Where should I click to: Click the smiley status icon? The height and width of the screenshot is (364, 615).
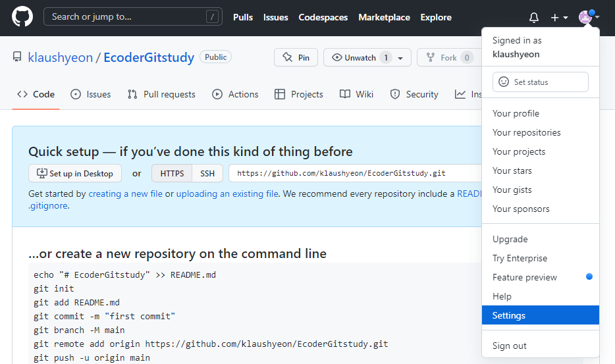pyautogui.click(x=504, y=82)
